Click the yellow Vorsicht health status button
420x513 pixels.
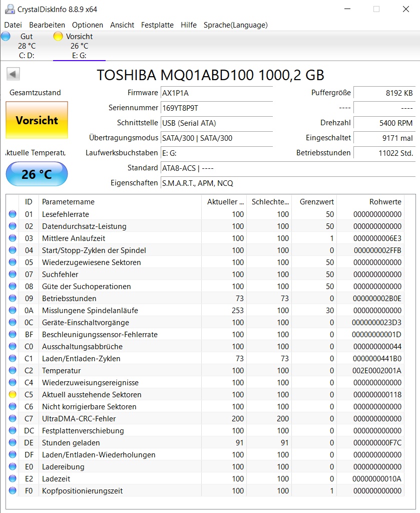pos(37,120)
